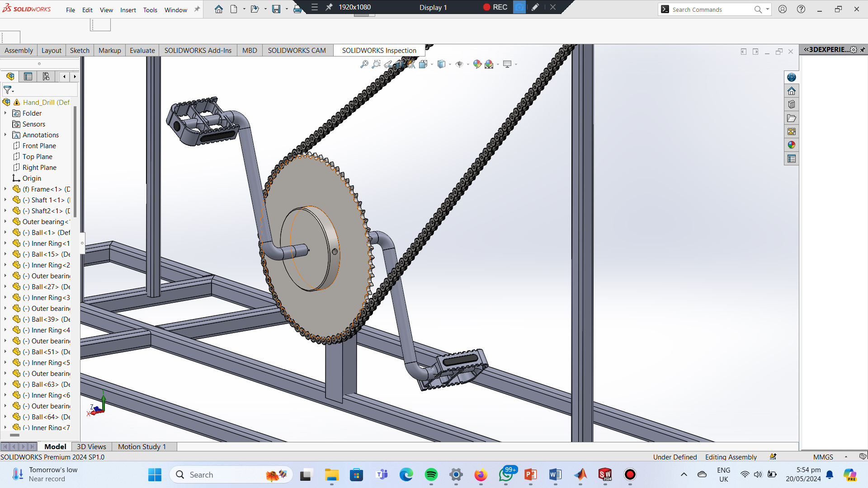
Task: Open the Appearances task pane icon
Action: point(791,145)
